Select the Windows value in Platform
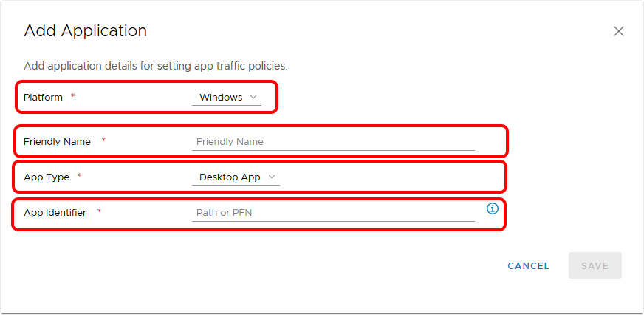Screen dimensions: 644x315 pyautogui.click(x=221, y=98)
